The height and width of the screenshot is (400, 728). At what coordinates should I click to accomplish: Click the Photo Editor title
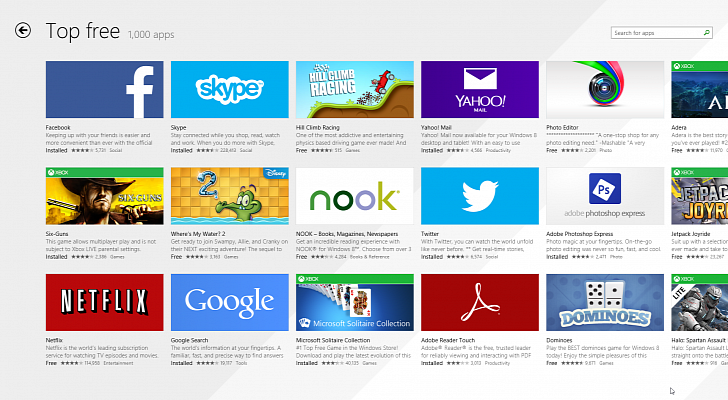(562, 127)
